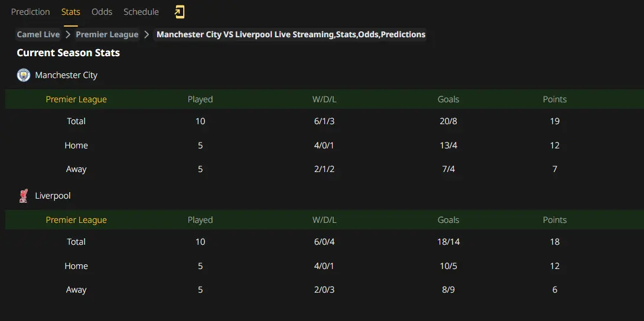Click the breadcrumb chevron after Premier League

147,34
